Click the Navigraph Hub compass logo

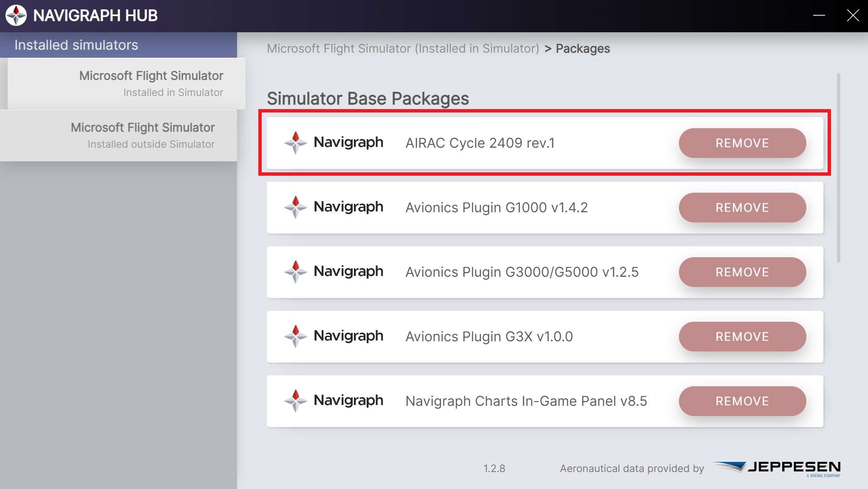click(x=16, y=15)
